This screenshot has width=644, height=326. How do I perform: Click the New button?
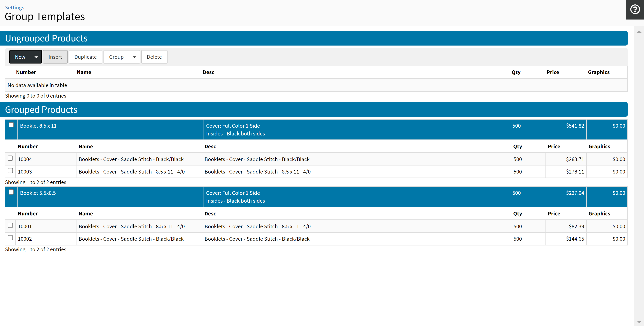click(20, 57)
